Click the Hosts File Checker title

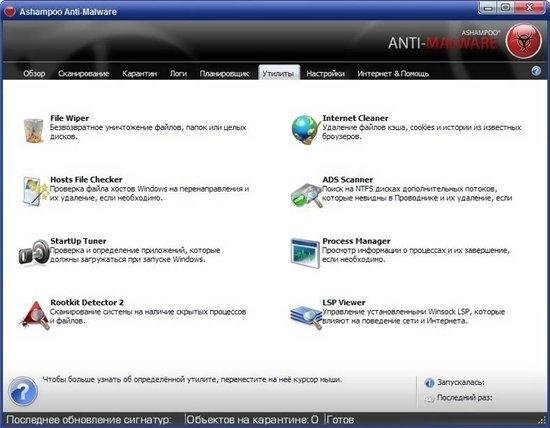click(86, 180)
